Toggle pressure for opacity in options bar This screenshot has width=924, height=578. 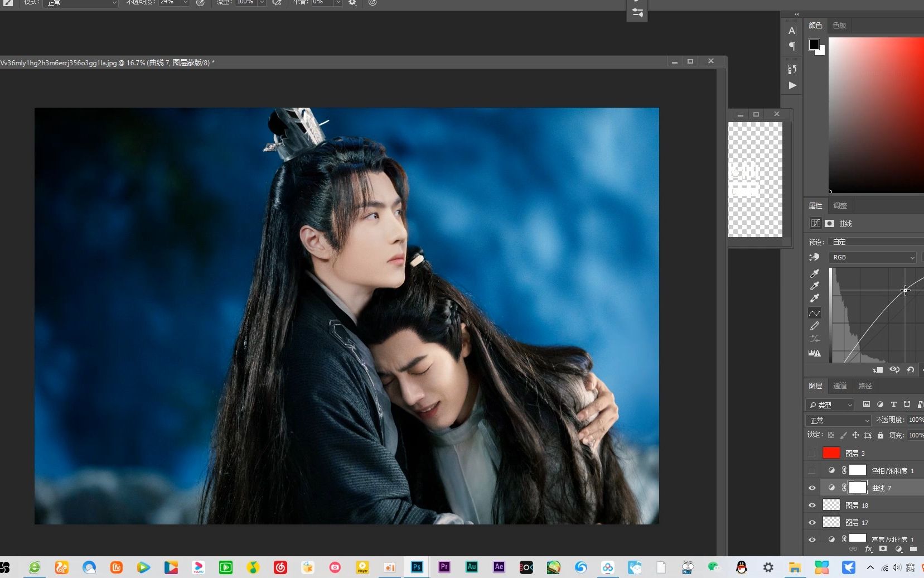click(x=200, y=3)
